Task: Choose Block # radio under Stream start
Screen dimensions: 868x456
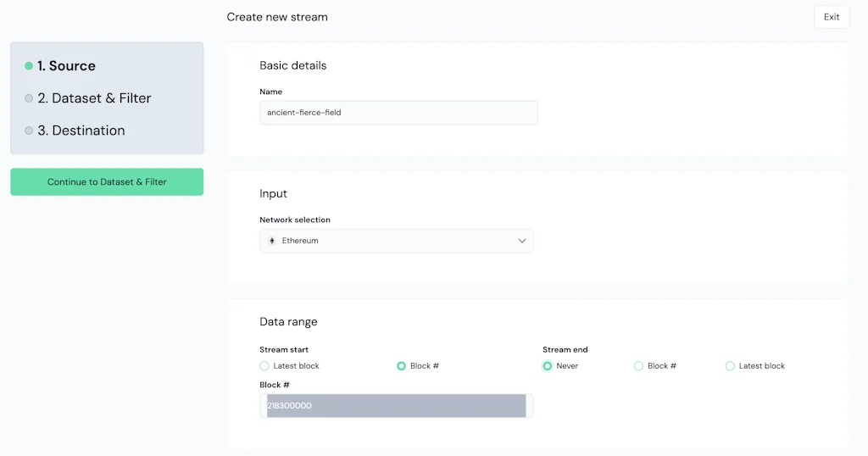Action: click(401, 366)
